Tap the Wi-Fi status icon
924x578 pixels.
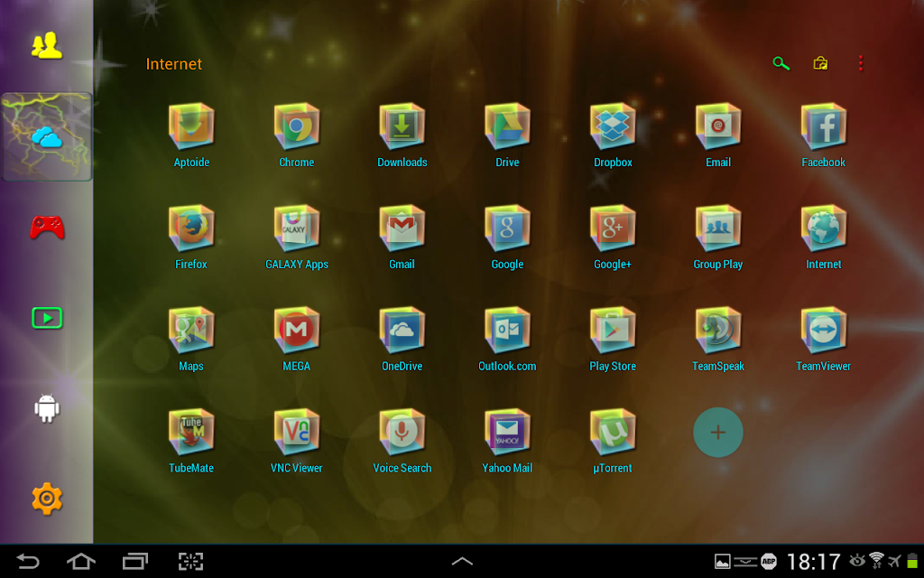click(877, 560)
